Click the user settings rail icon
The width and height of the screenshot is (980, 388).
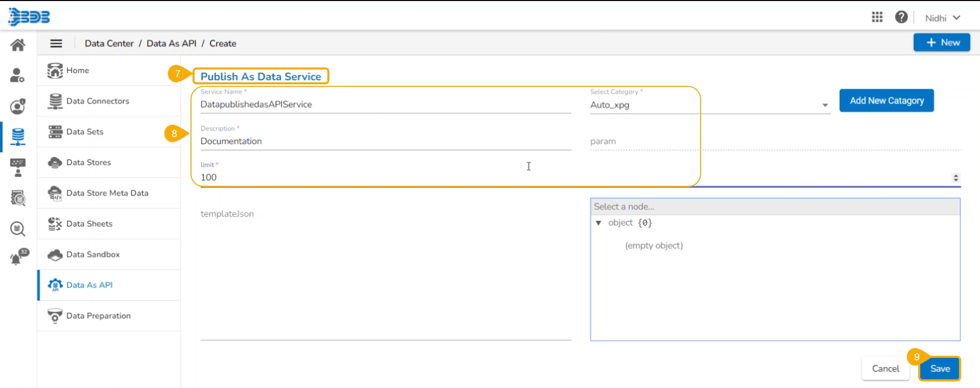pos(18,76)
